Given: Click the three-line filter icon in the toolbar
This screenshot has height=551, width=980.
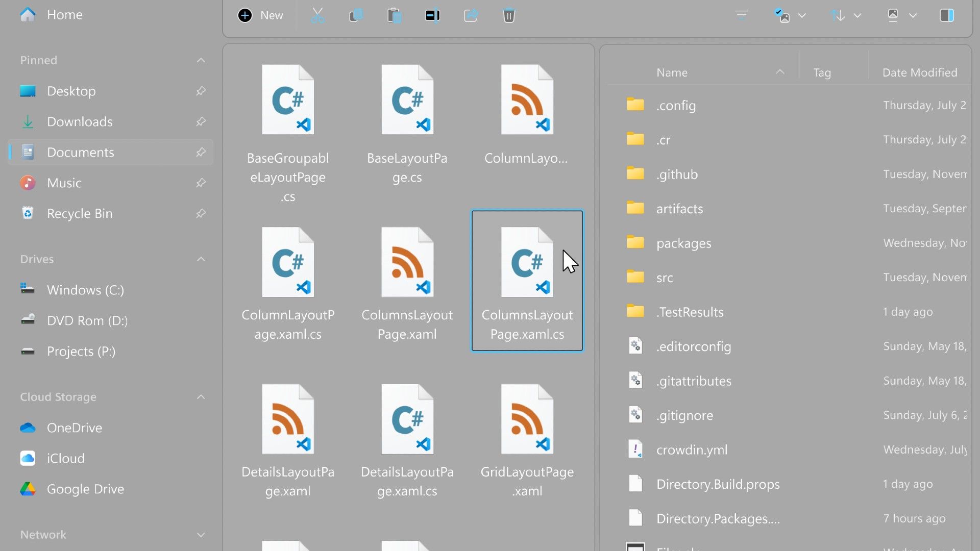Looking at the screenshot, I should (742, 15).
